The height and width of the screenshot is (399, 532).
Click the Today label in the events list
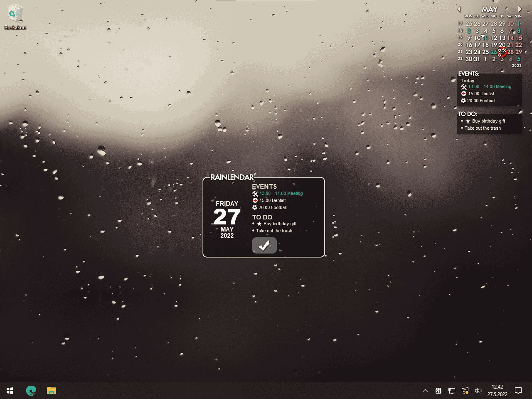(x=468, y=81)
